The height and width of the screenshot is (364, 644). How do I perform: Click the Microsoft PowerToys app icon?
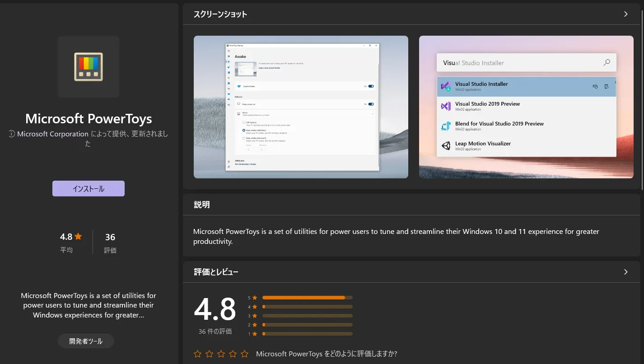[88, 66]
